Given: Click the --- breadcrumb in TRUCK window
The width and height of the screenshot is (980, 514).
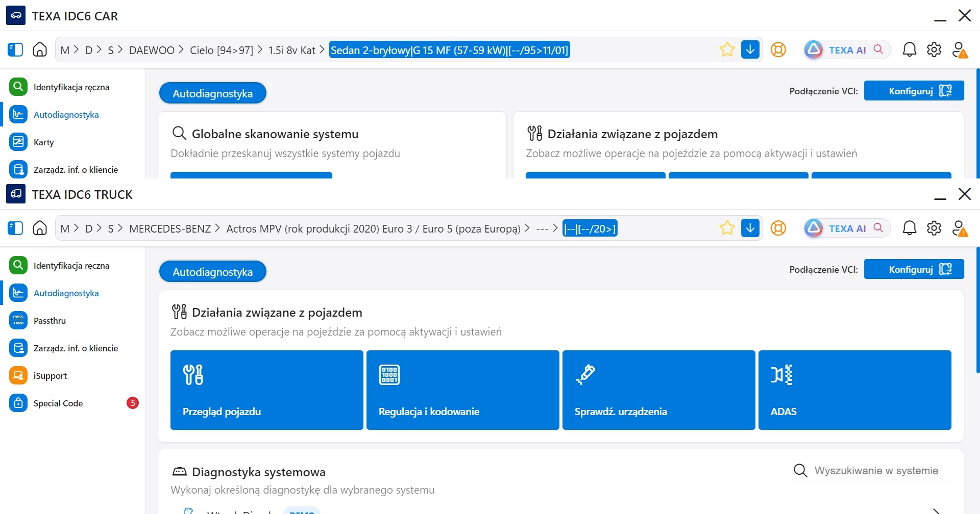Looking at the screenshot, I should coord(542,228).
